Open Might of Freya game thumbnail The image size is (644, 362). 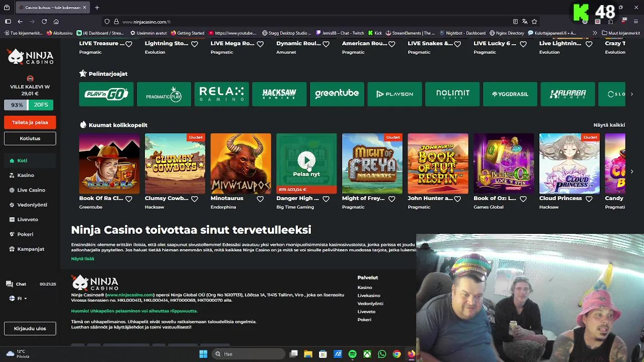pyautogui.click(x=372, y=163)
